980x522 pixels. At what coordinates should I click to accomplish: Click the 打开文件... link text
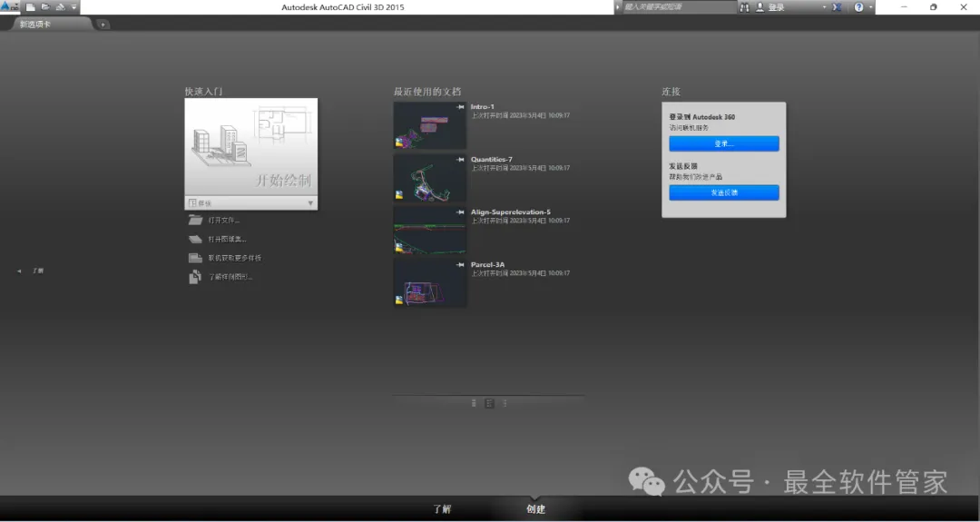(x=224, y=220)
